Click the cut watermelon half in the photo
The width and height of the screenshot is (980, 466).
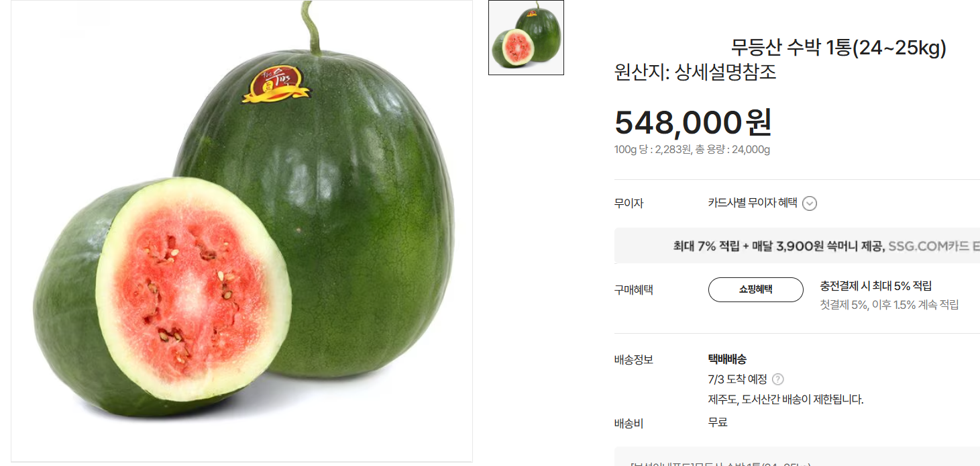[x=162, y=295]
